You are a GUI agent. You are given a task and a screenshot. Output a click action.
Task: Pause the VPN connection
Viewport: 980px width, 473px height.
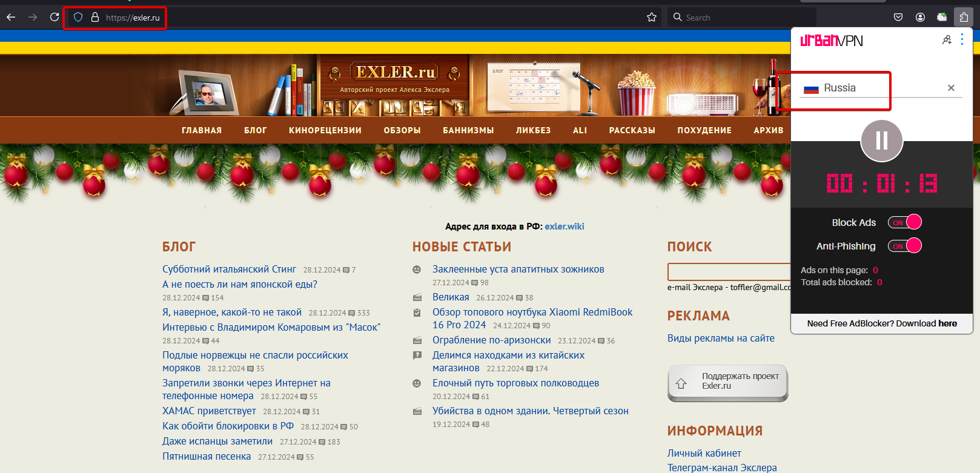coord(881,141)
